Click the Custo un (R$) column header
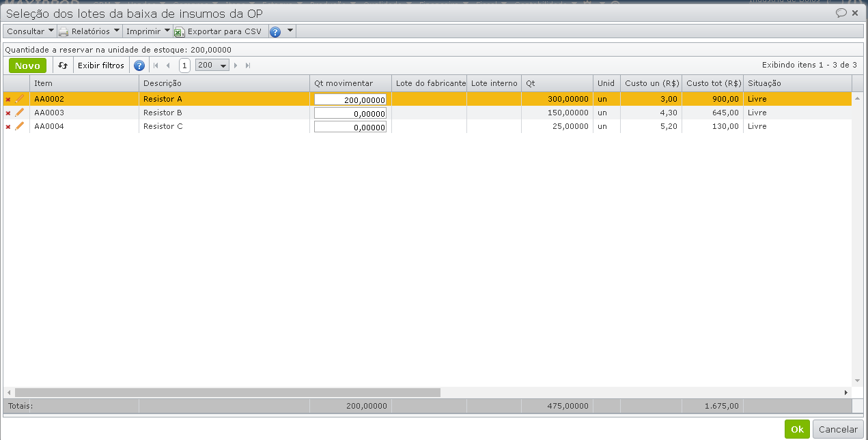Screen dimensions: 868x440 pyautogui.click(x=652, y=83)
